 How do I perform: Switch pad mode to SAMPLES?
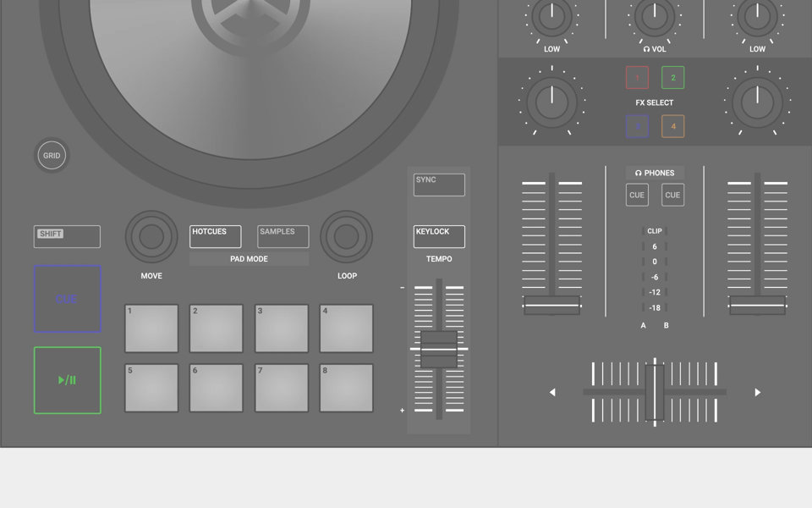(x=283, y=237)
